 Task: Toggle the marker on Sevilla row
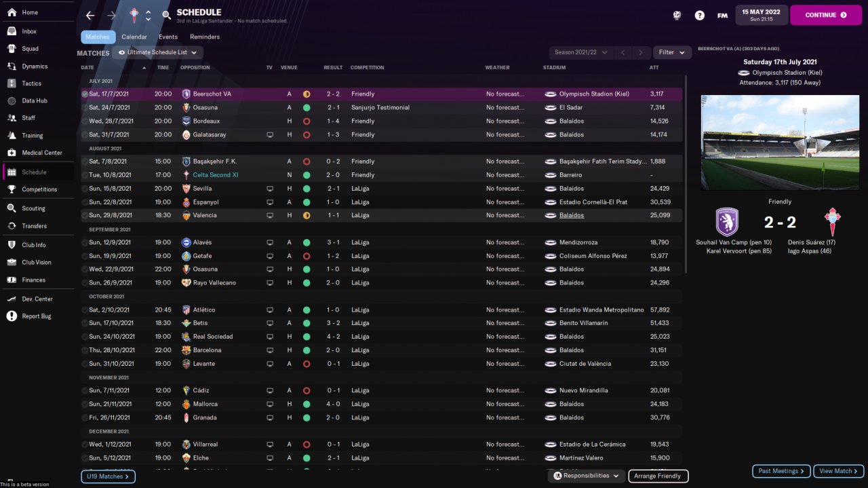(x=85, y=189)
